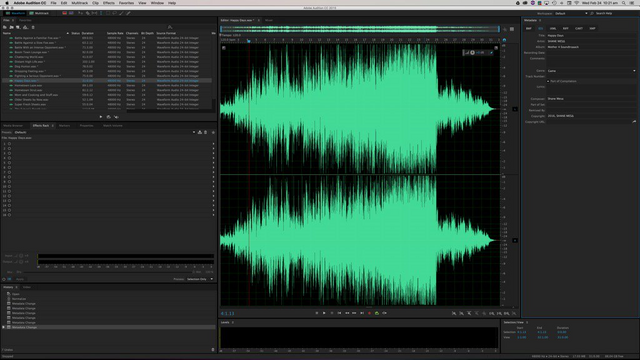The image size is (640, 360).
Task: Sort files by Duration column header
Action: point(87,33)
